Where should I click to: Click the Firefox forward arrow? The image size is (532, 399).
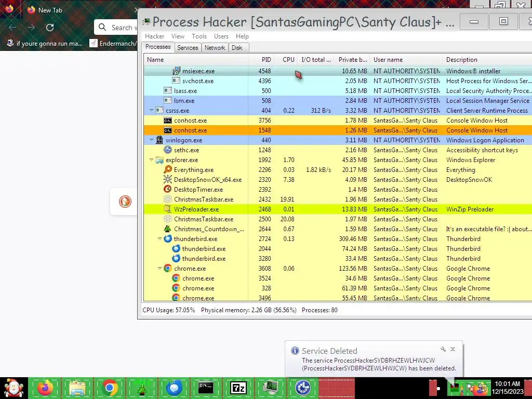pos(31,28)
